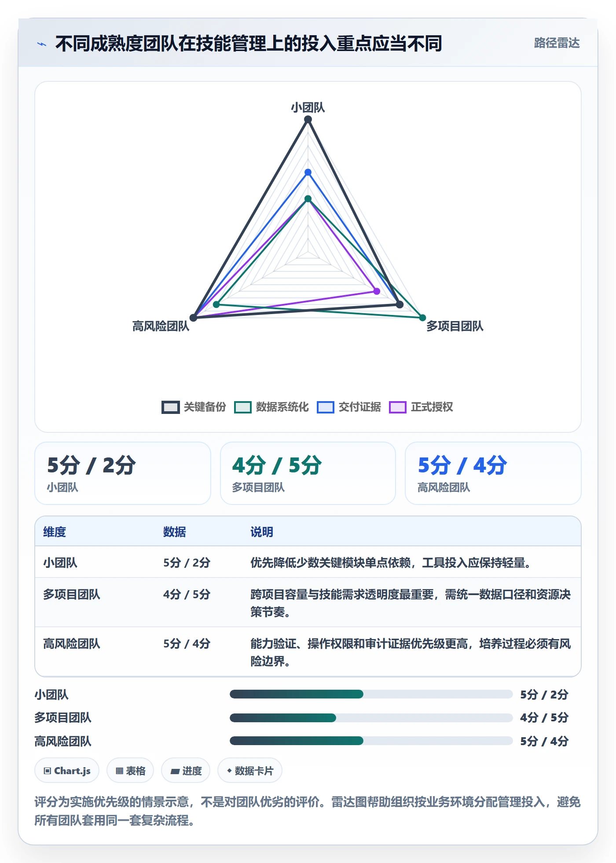
Task: Click the 关键备份 legend label text
Action: (205, 407)
